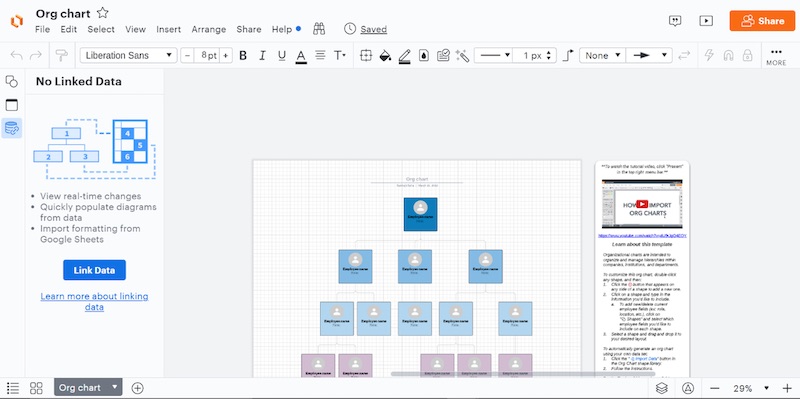Screen dimensions: 800x399
Task: Click the undo arrow
Action: point(16,55)
